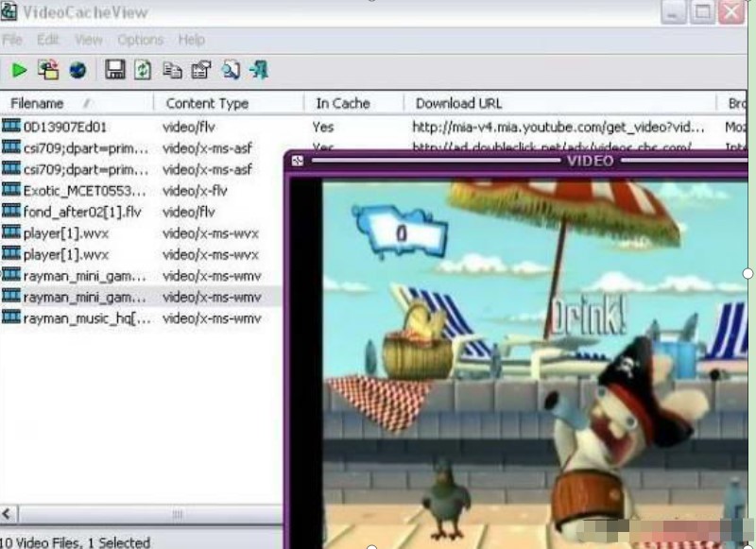Open Properties using the properties toolbar icon

pyautogui.click(x=199, y=69)
